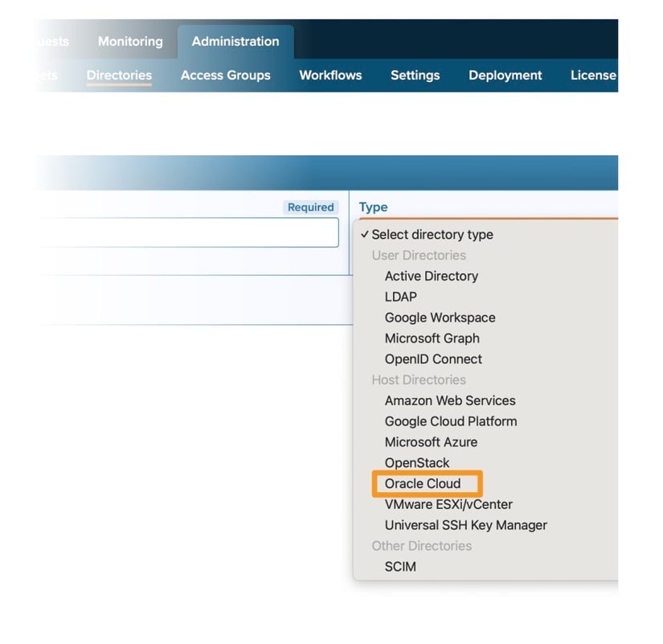This screenshot has height=644, width=663.
Task: Choose OpenStack host directory
Action: (x=416, y=463)
